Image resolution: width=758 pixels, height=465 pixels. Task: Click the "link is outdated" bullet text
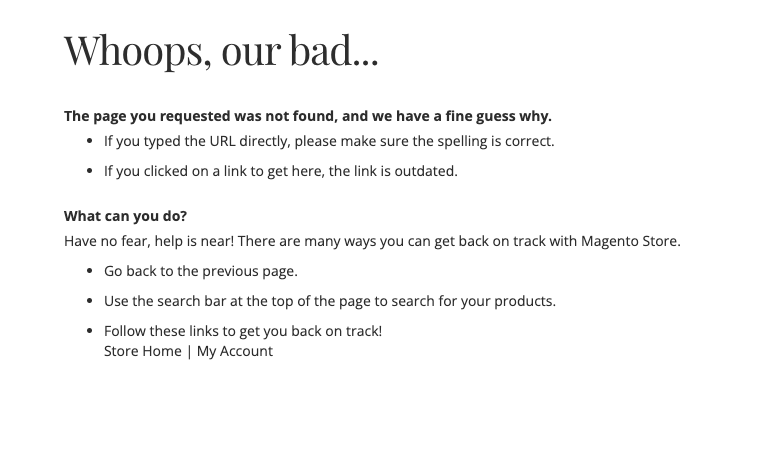[392, 171]
